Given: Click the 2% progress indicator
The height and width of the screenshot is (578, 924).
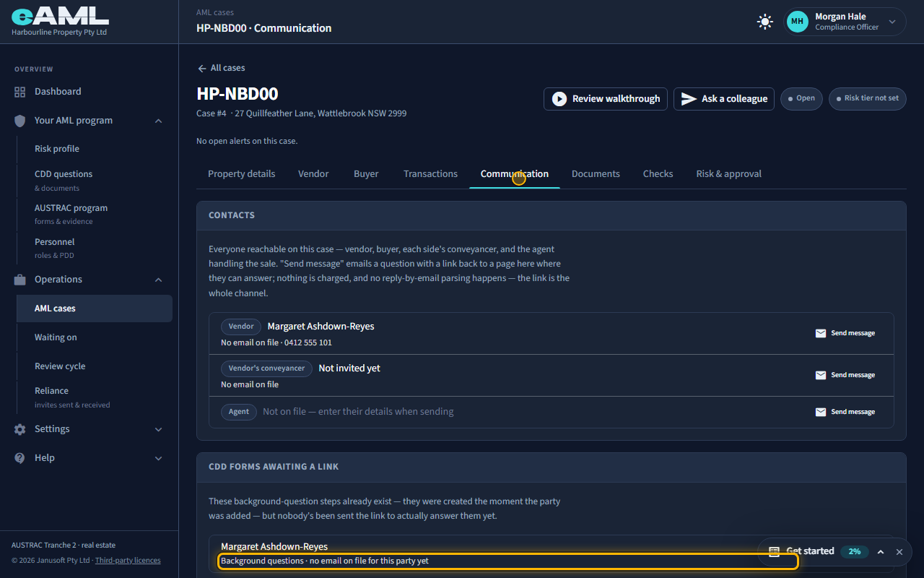Looking at the screenshot, I should 855,551.
